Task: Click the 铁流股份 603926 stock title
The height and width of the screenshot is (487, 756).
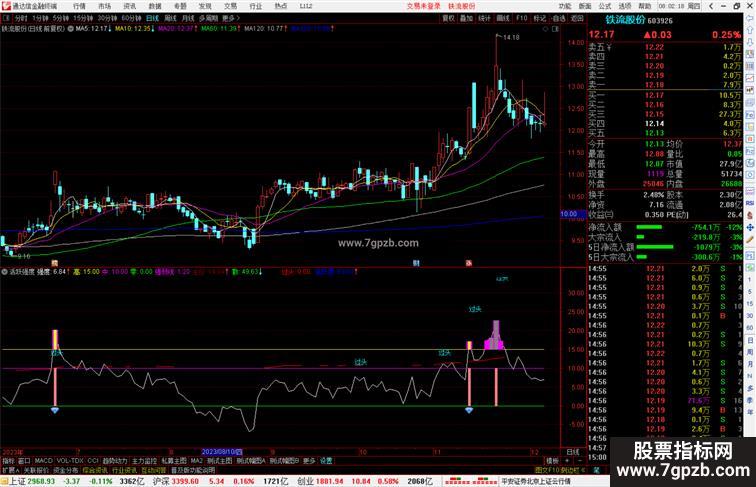Action: 639,20
